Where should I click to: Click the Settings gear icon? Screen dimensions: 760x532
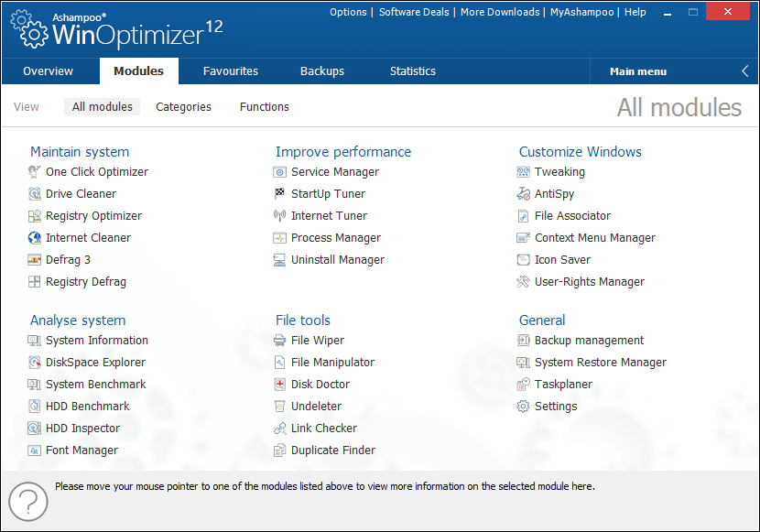coord(524,407)
